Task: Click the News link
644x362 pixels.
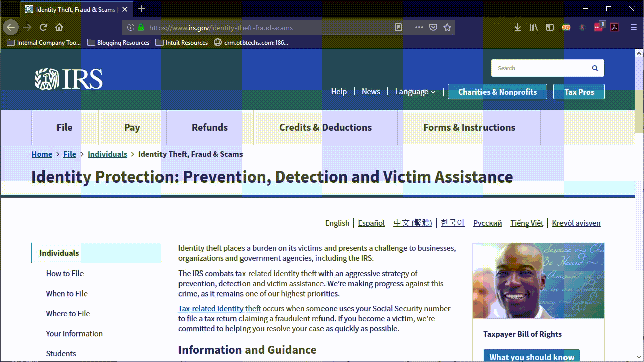Action: pos(371,92)
